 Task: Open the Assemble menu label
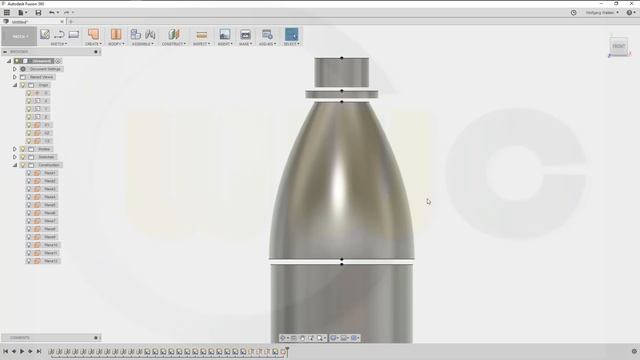[143, 44]
